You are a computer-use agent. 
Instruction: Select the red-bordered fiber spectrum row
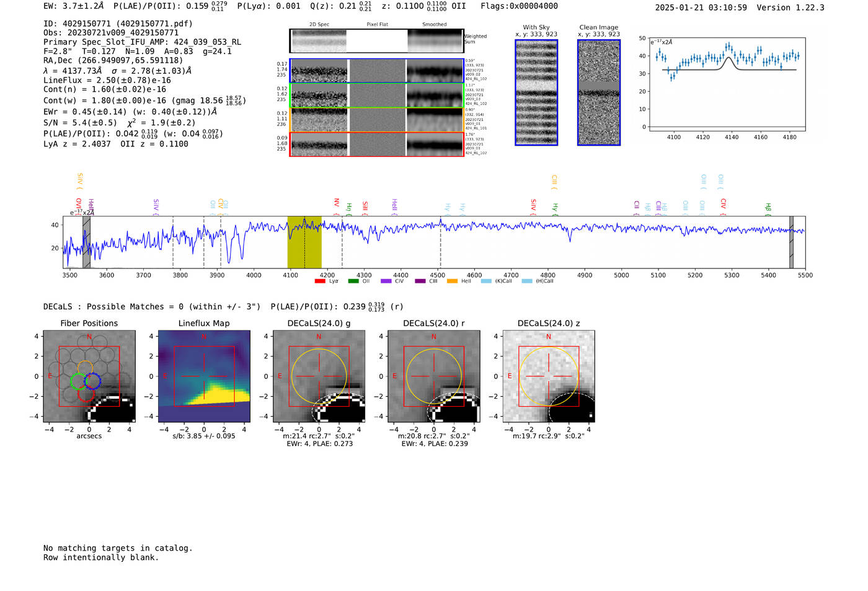coord(376,144)
